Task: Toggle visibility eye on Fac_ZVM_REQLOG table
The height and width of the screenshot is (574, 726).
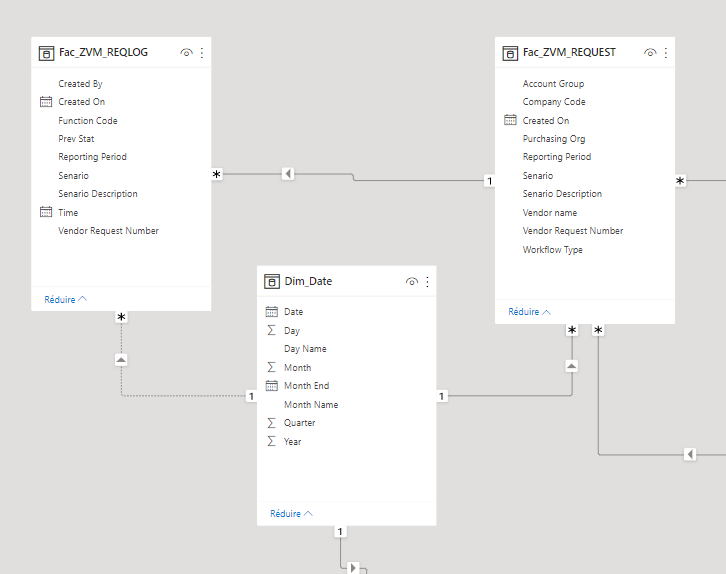Action: pos(186,53)
